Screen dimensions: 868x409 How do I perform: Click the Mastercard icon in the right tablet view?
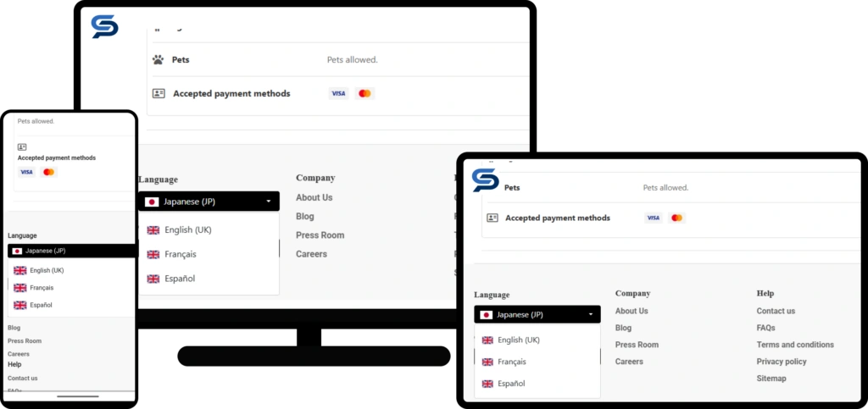pyautogui.click(x=676, y=218)
